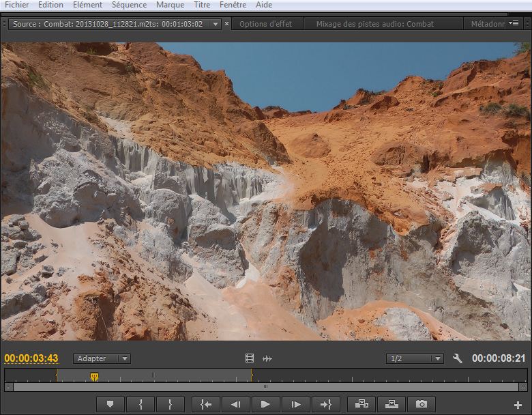The image size is (532, 415).
Task: Expand the Source clip selector dropdown
Action: pos(216,24)
